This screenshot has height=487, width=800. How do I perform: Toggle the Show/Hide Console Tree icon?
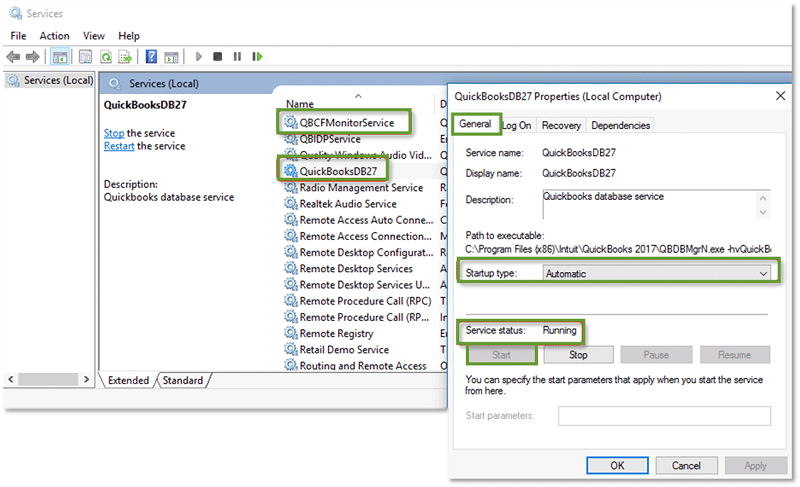point(60,57)
